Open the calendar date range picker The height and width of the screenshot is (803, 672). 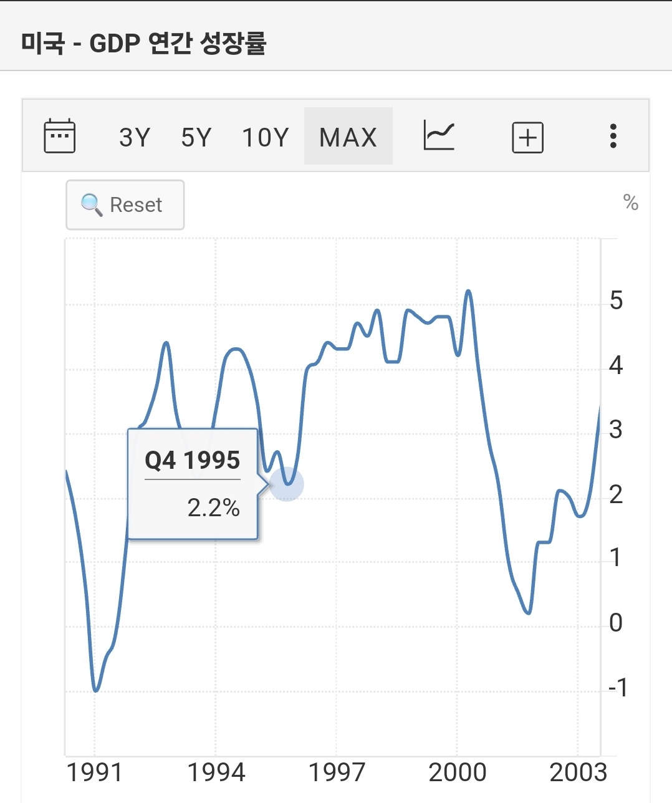tap(60, 136)
